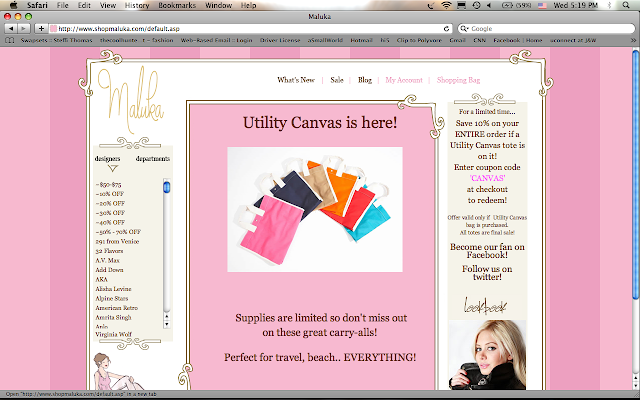Click the Google search field
This screenshot has width=640, height=400.
click(547, 29)
